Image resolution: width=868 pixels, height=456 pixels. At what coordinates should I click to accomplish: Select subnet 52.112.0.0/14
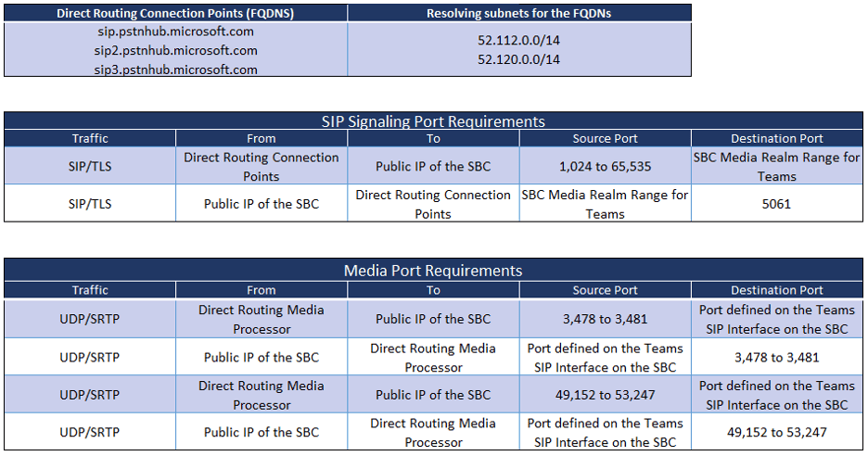coord(518,41)
